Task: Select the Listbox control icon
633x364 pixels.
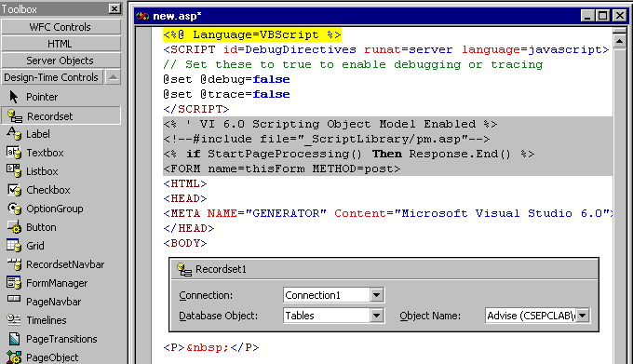Action: [x=14, y=171]
